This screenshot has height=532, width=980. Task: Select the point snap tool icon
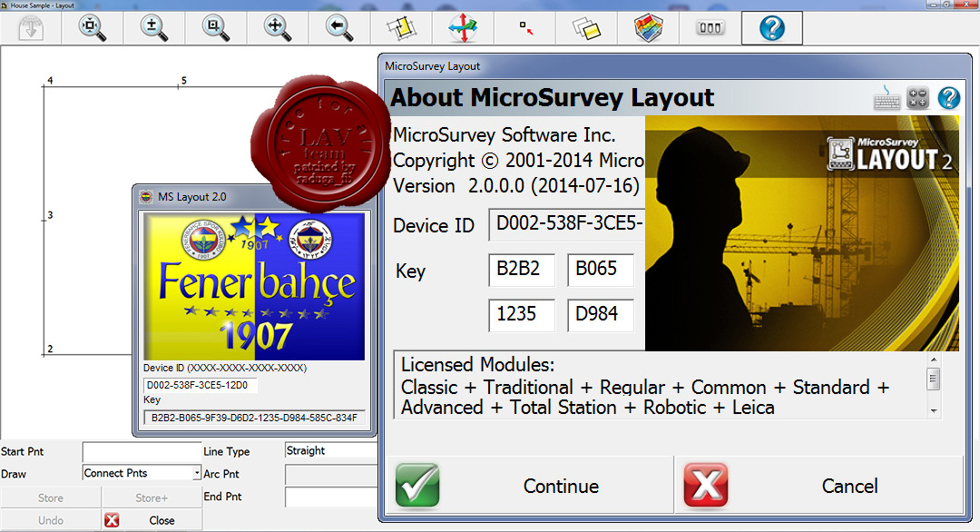click(526, 27)
